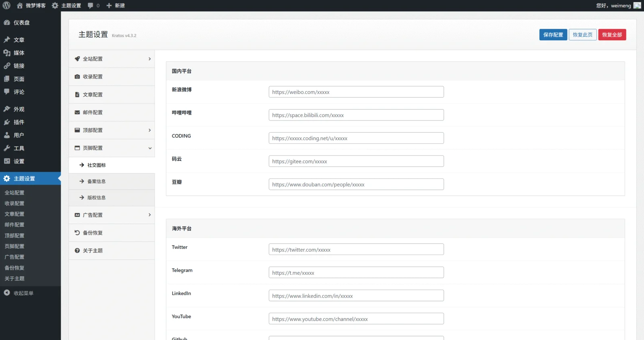This screenshot has height=340, width=644.
Task: Expand the 顶部配置 section chevron
Action: tap(150, 130)
